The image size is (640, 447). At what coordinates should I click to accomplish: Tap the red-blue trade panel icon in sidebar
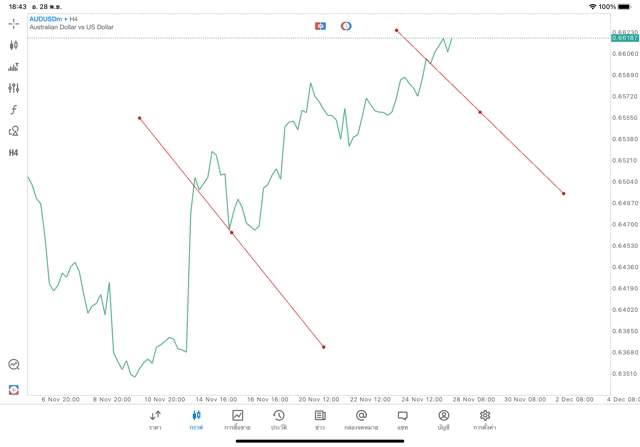(14, 389)
